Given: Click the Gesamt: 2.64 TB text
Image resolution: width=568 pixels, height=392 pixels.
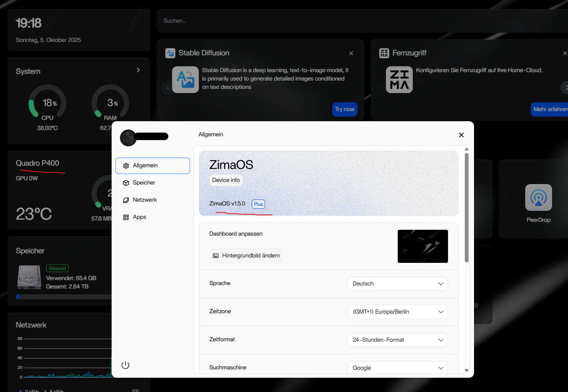Looking at the screenshot, I should pos(67,287).
